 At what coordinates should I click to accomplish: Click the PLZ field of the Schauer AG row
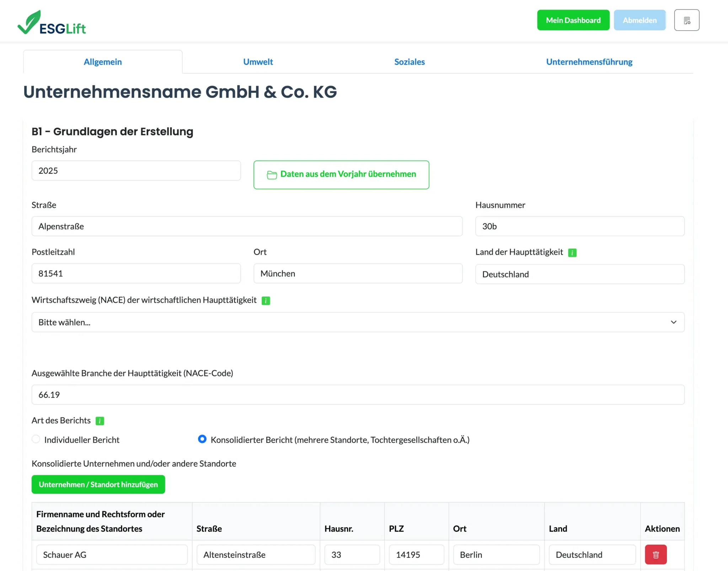click(x=416, y=554)
